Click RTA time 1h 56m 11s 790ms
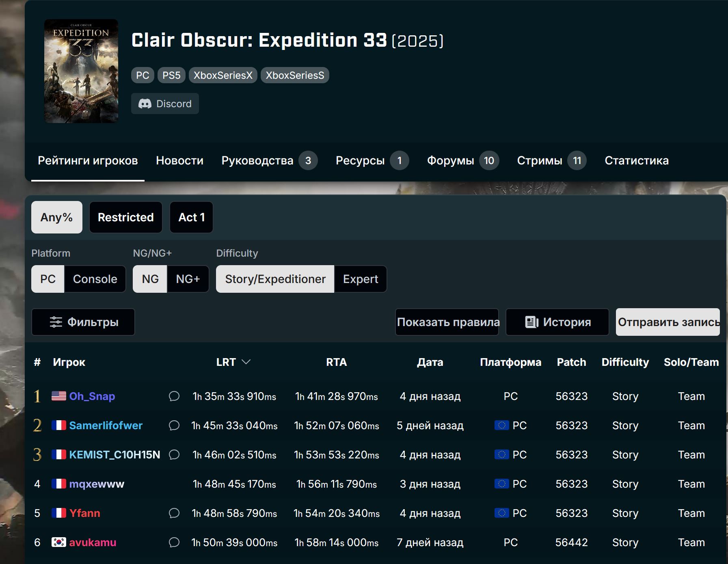 (337, 484)
